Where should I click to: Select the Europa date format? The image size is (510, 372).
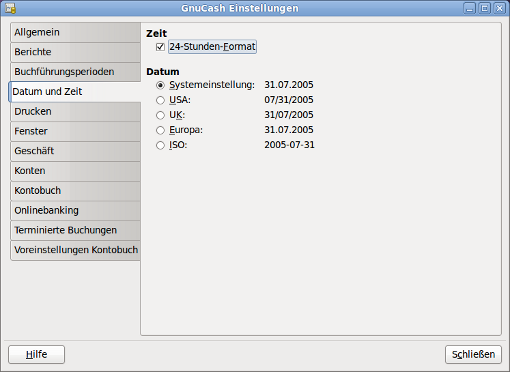point(160,130)
